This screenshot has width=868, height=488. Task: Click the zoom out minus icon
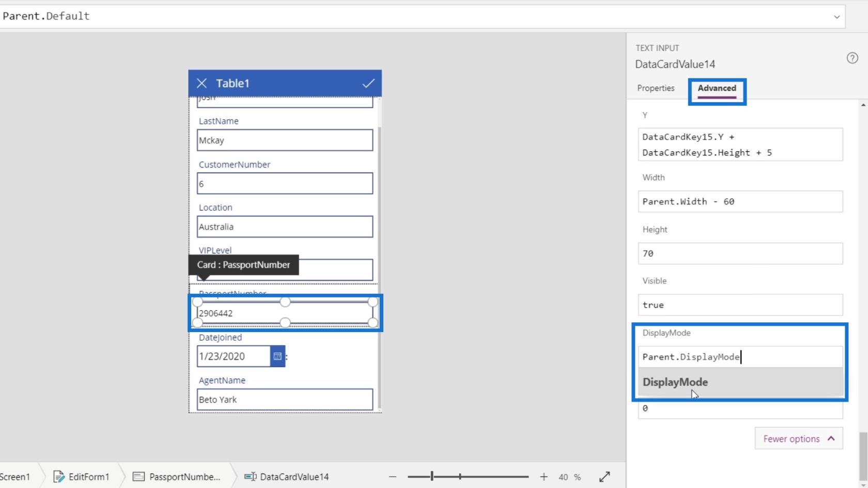pyautogui.click(x=393, y=477)
